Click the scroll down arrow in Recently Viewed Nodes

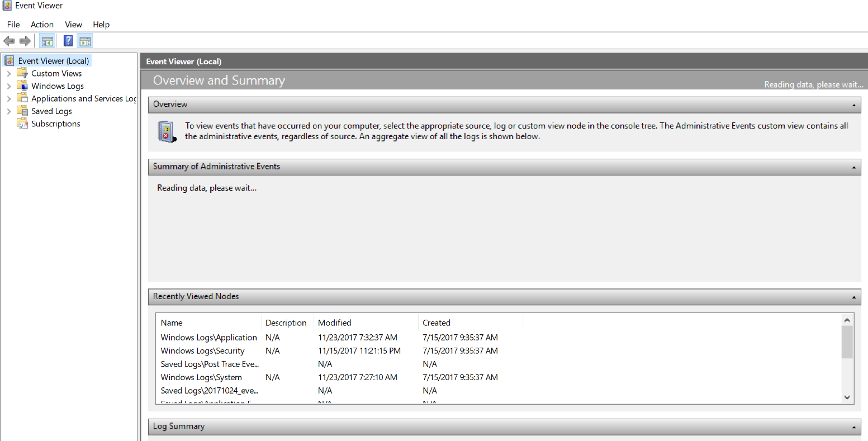[x=847, y=397]
